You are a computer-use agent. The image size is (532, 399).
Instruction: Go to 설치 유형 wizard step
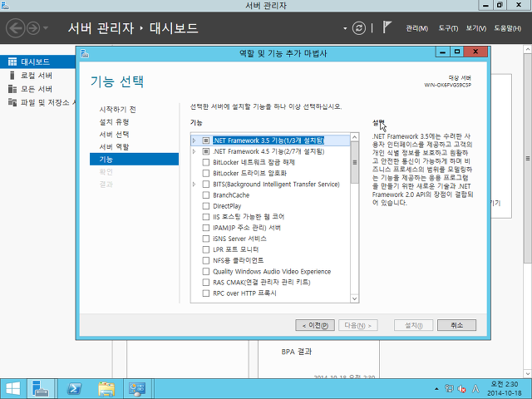(114, 122)
